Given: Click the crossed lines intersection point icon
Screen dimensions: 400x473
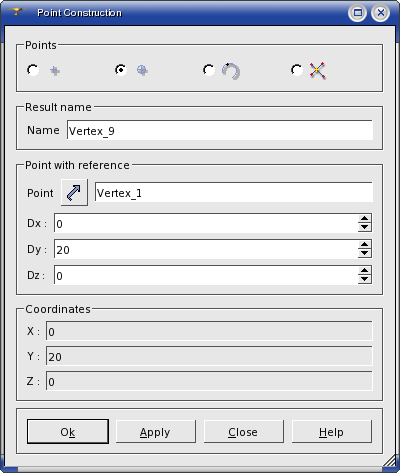Looking at the screenshot, I should tap(317, 70).
